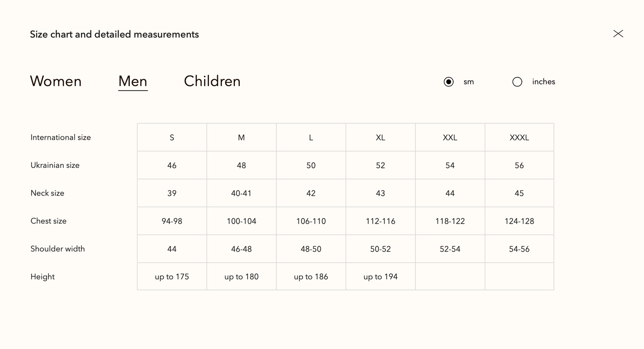Click the Height row label
644x349 pixels.
tap(43, 277)
